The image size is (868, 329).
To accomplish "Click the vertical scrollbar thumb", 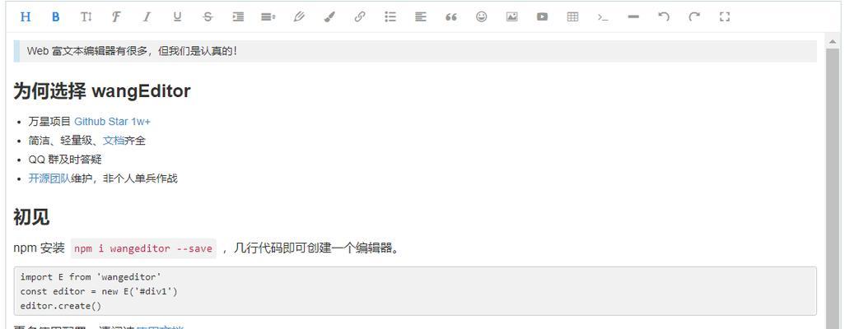I will tap(832, 188).
